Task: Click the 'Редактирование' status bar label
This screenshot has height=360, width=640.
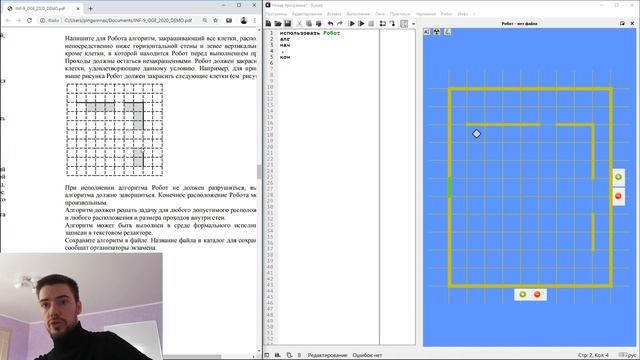Action: click(327, 355)
